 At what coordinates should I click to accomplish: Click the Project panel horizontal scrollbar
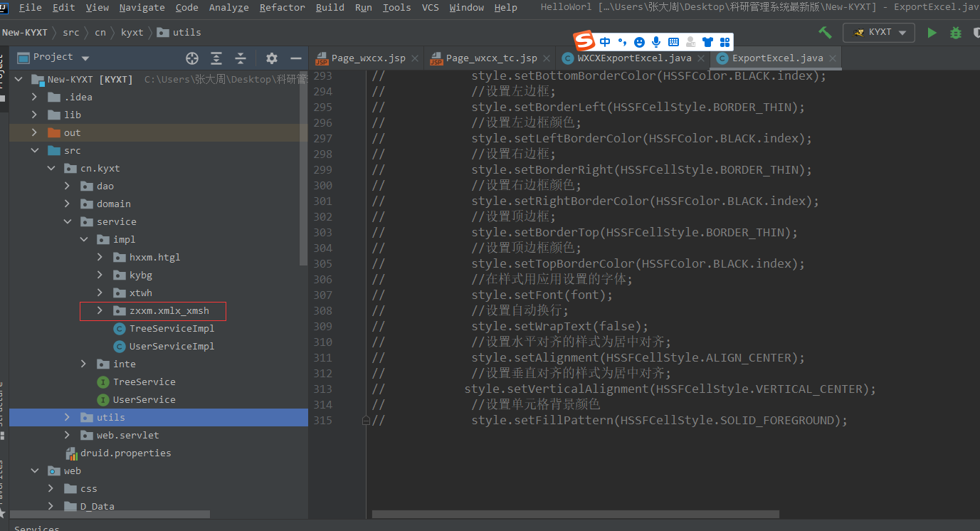tap(110, 514)
